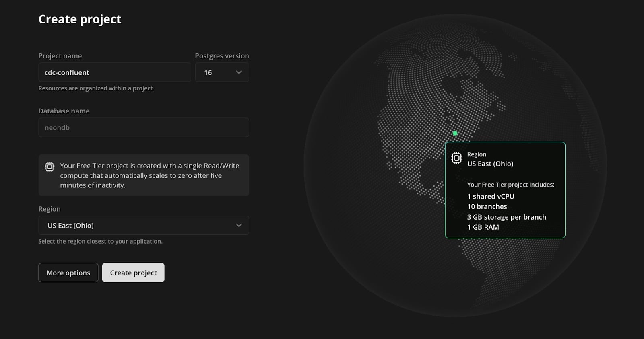Click into the Database name field
644x339 pixels.
click(x=143, y=127)
